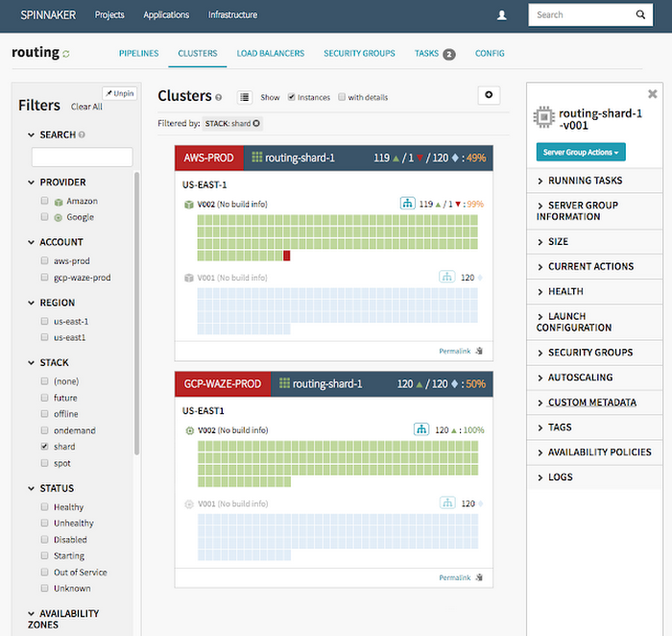Viewport: 672px width, 636px height.
Task: Check the Unhealthy status filter
Action: 44,523
